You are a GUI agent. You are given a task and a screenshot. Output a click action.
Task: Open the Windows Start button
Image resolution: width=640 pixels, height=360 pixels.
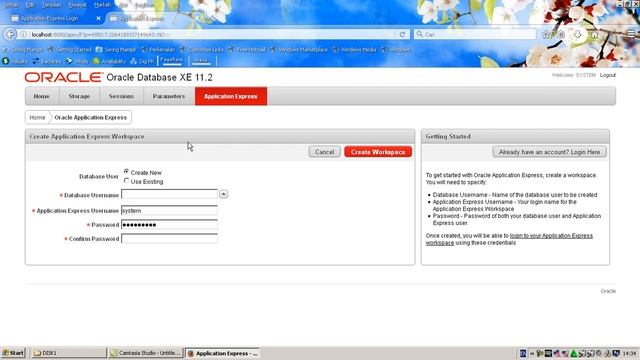pos(13,353)
